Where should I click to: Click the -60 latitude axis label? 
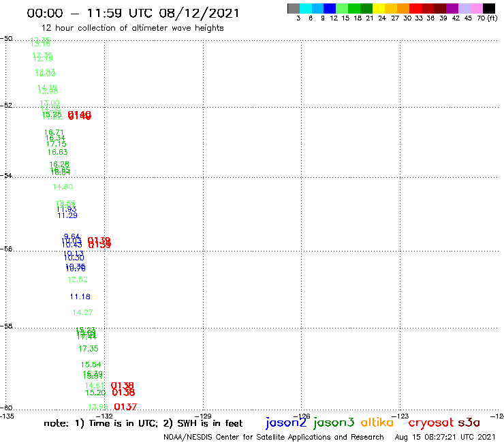(x=6, y=408)
